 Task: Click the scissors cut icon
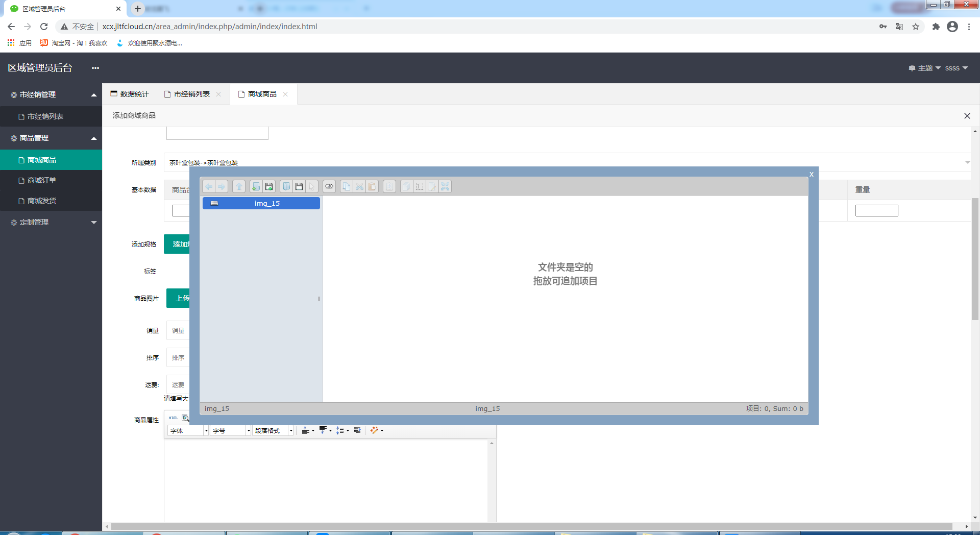pos(359,187)
